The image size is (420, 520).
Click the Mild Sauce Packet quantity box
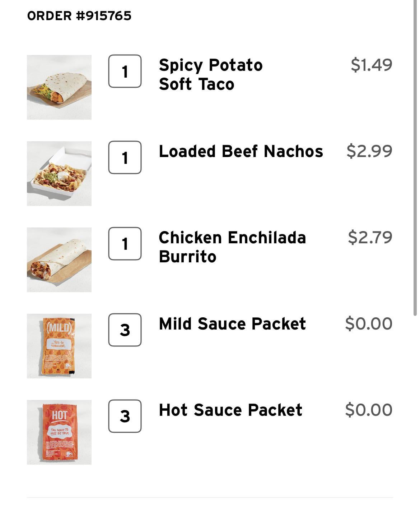click(125, 330)
